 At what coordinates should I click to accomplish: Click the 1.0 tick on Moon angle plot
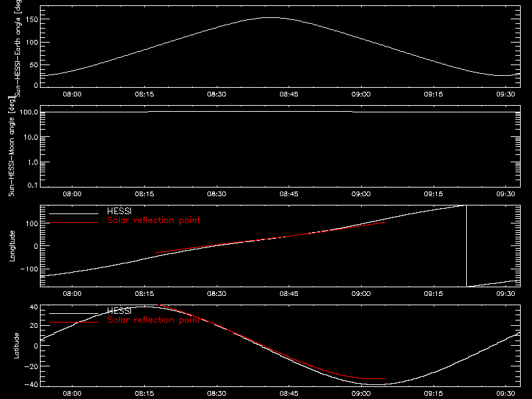[33, 162]
